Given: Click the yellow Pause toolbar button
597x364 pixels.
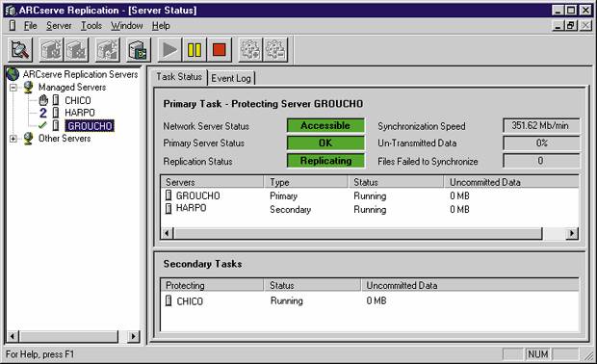Looking at the screenshot, I should (x=195, y=50).
